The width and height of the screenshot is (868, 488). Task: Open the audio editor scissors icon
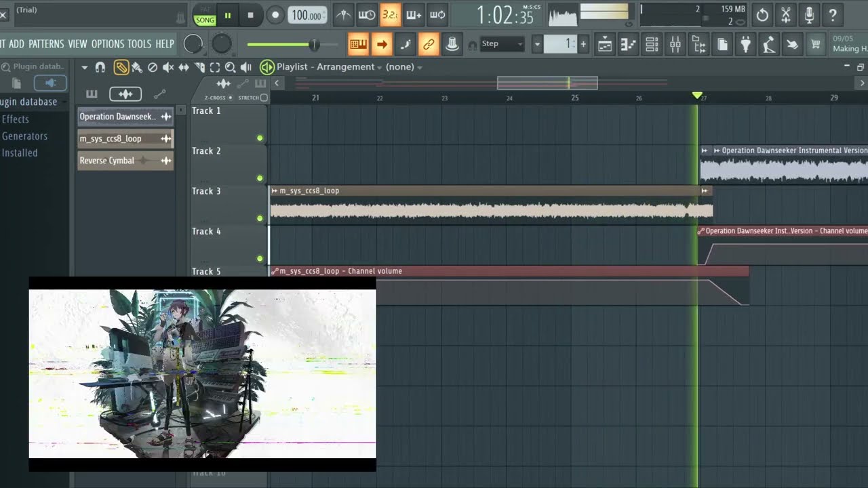[x=786, y=14]
